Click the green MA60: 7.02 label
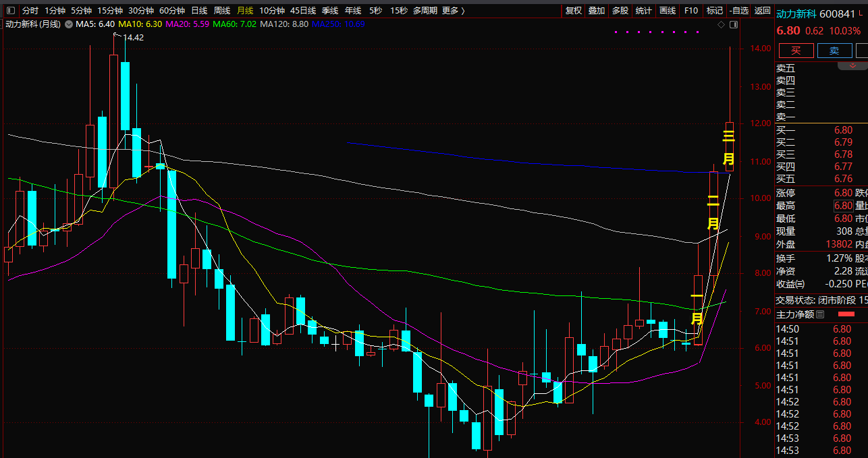The image size is (868, 458). [x=234, y=24]
